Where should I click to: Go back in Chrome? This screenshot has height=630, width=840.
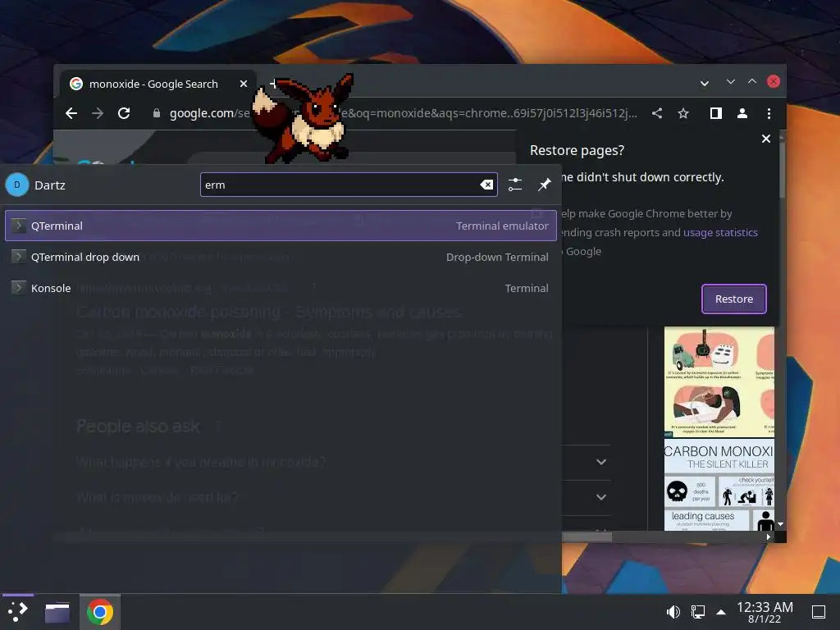(71, 113)
